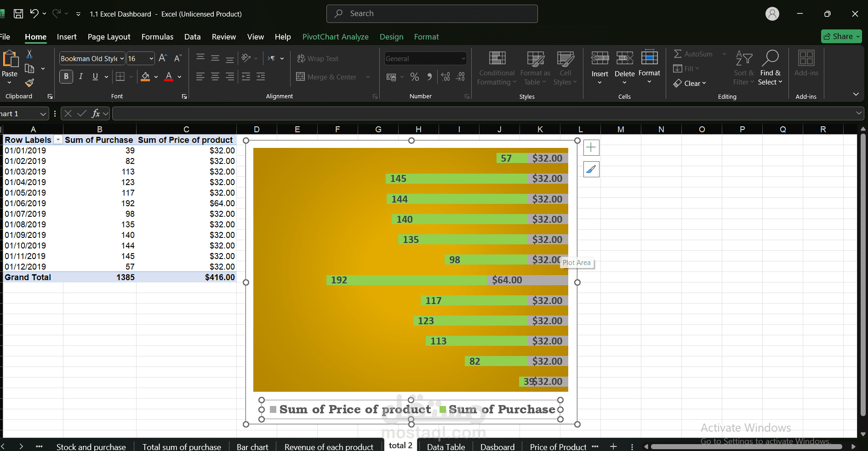
Task: Click the Format cells button
Action: [649, 68]
